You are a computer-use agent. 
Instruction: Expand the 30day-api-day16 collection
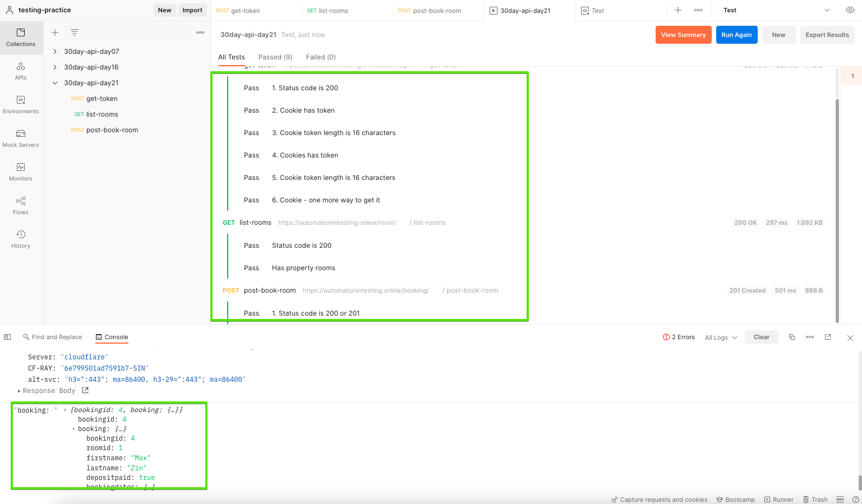click(x=55, y=67)
